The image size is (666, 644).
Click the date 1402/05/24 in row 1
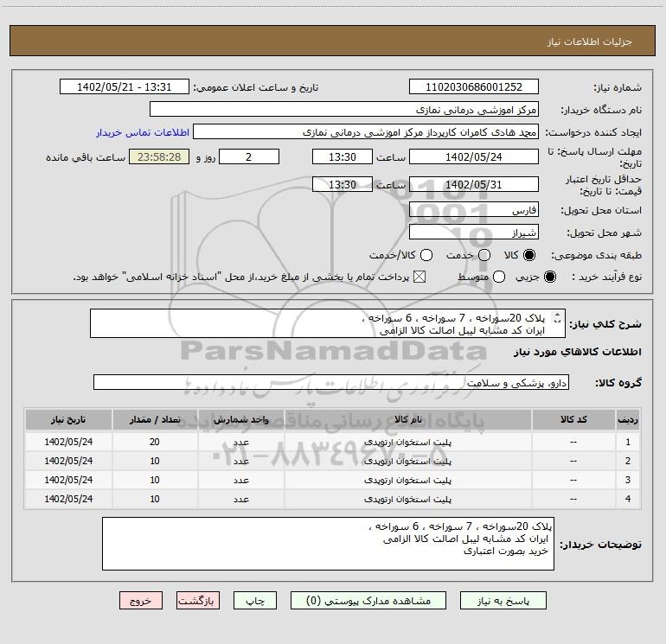(x=68, y=442)
